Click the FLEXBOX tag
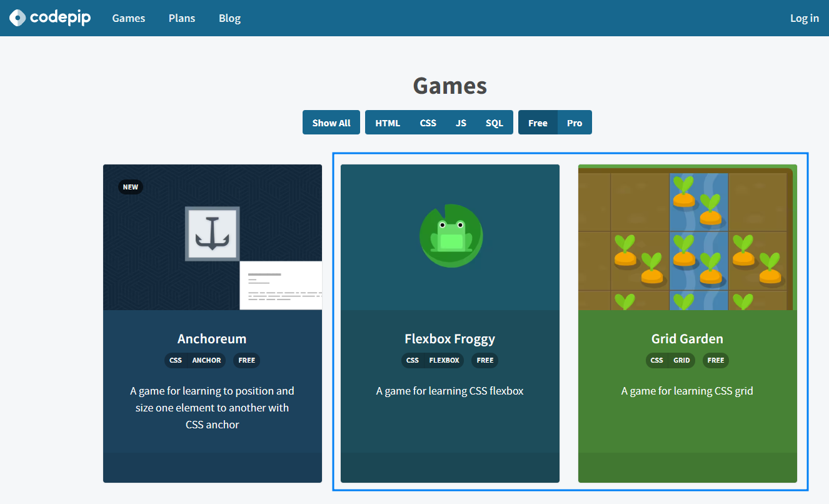The image size is (829, 504). (445, 360)
